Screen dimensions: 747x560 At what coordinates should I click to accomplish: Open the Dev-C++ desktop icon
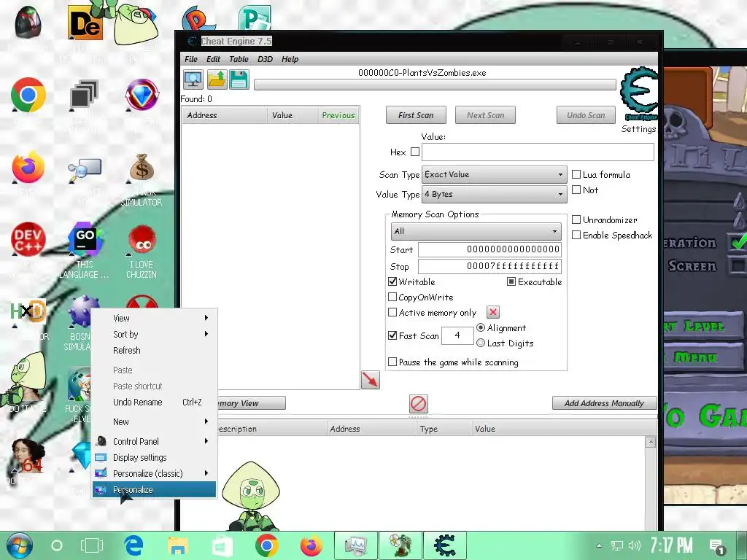(28, 239)
